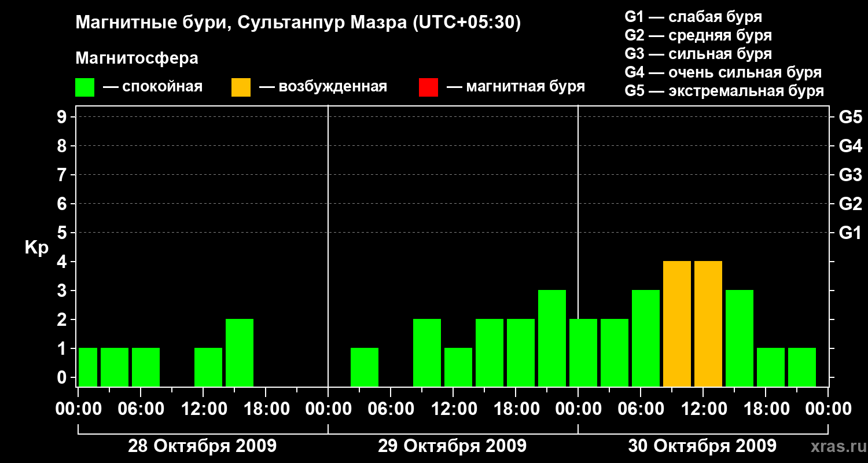The image size is (868, 463).
Task: Click the green 'спокойная' legend swatch
Action: tap(85, 87)
